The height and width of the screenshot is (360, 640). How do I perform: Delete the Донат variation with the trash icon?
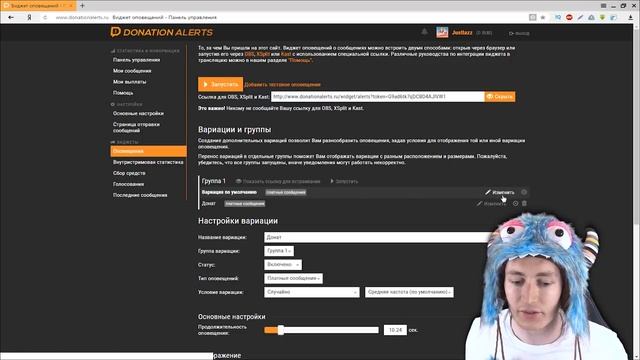[x=524, y=204]
